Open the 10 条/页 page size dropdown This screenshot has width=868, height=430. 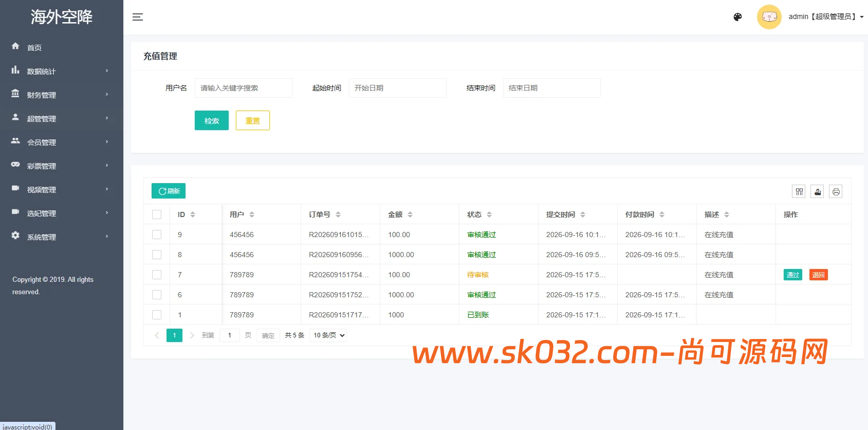(x=328, y=335)
